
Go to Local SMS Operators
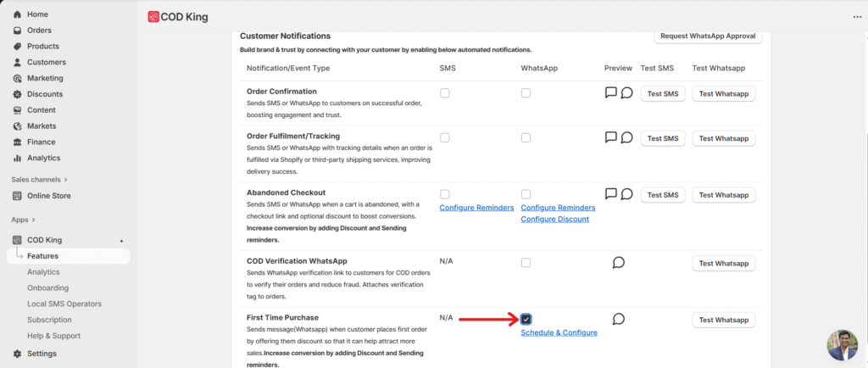(x=64, y=304)
